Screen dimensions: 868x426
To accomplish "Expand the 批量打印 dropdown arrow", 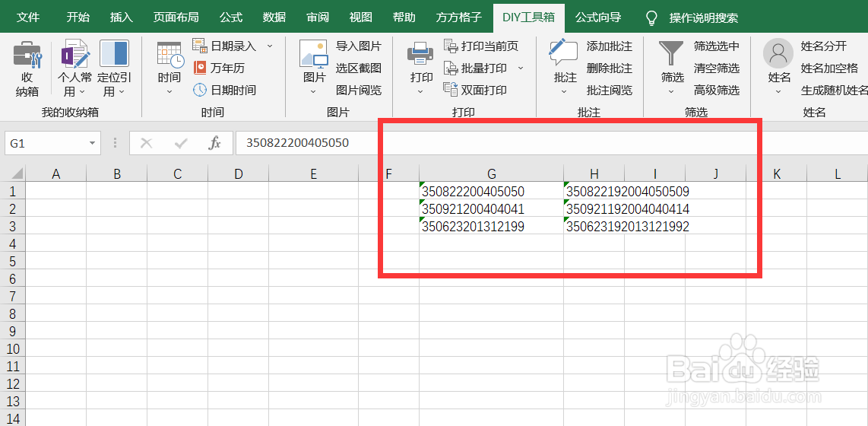I will click(521, 68).
